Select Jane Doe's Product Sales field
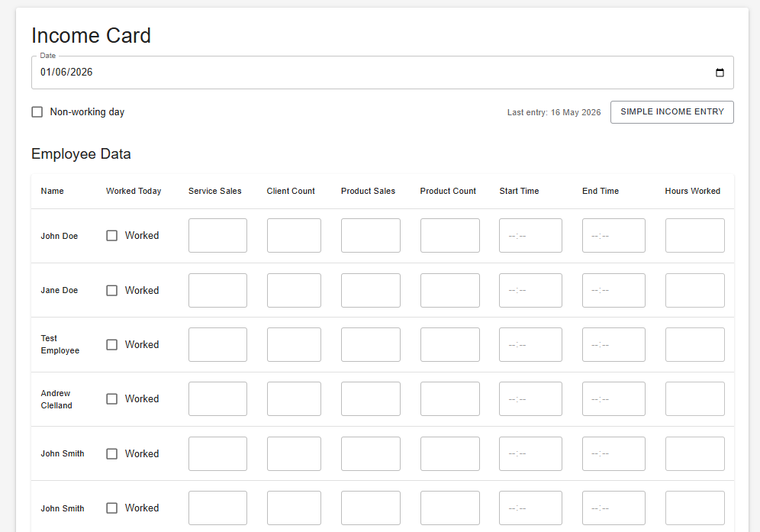The width and height of the screenshot is (760, 532). (370, 291)
